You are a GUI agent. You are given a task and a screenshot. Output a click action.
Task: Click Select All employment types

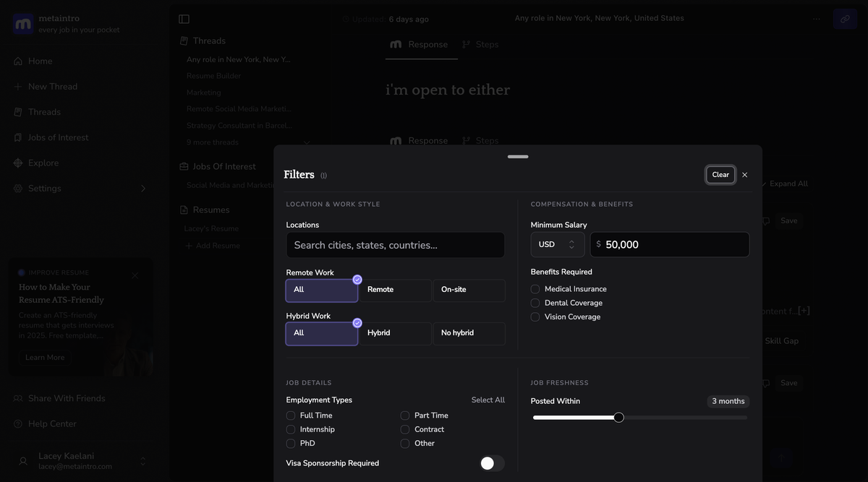[488, 400]
